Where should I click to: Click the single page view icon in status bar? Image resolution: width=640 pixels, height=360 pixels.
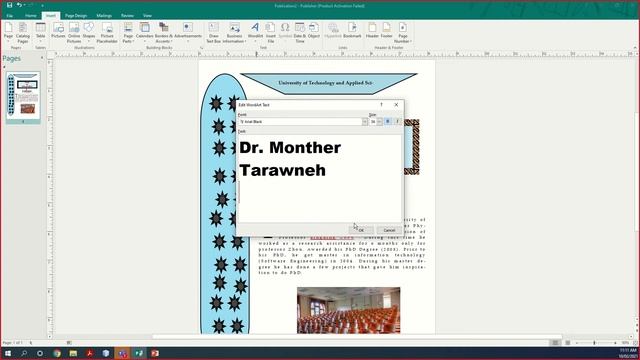[555, 343]
